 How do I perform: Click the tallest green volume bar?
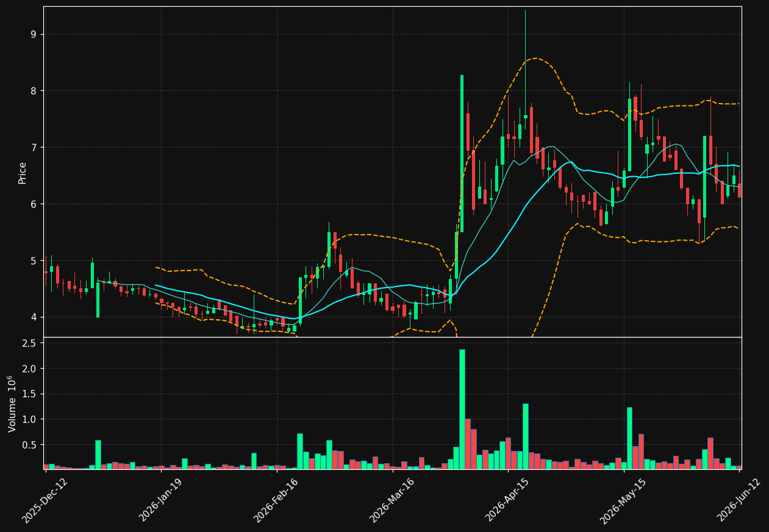click(462, 409)
